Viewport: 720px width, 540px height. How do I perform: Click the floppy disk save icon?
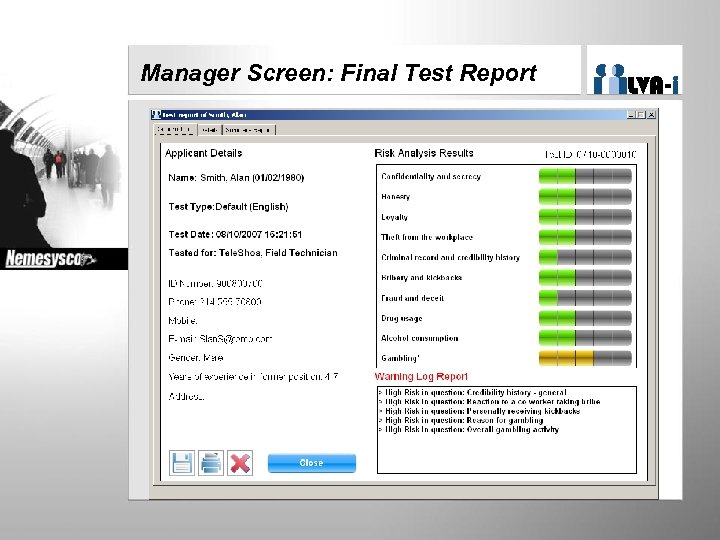coord(181,463)
